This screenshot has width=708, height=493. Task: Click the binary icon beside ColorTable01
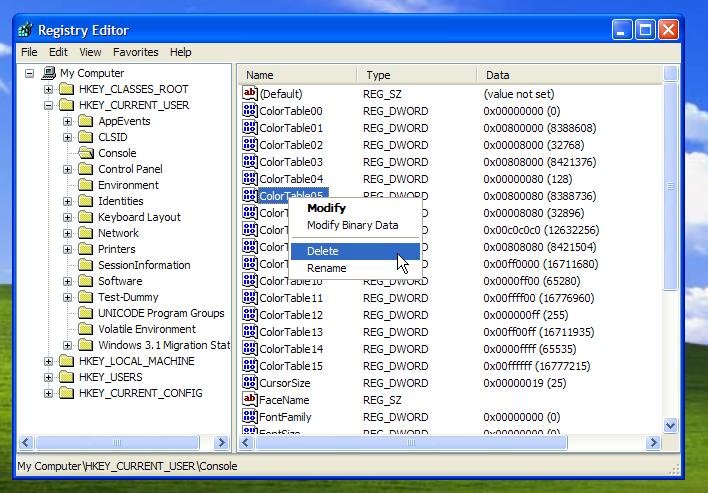(250, 128)
